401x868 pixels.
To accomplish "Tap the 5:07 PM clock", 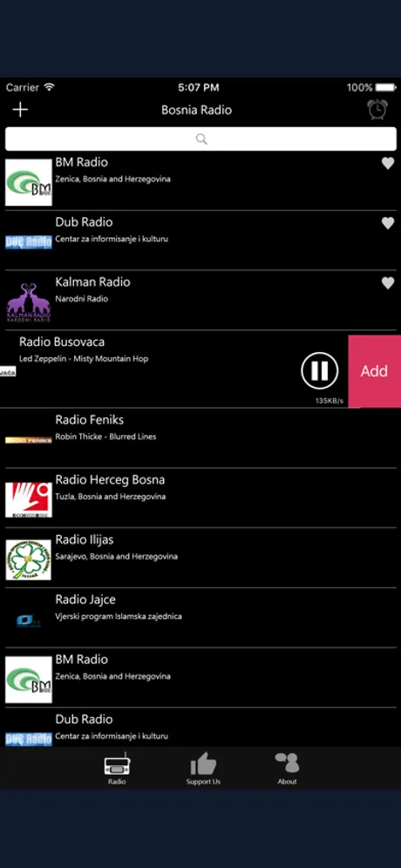I will 198,87.
